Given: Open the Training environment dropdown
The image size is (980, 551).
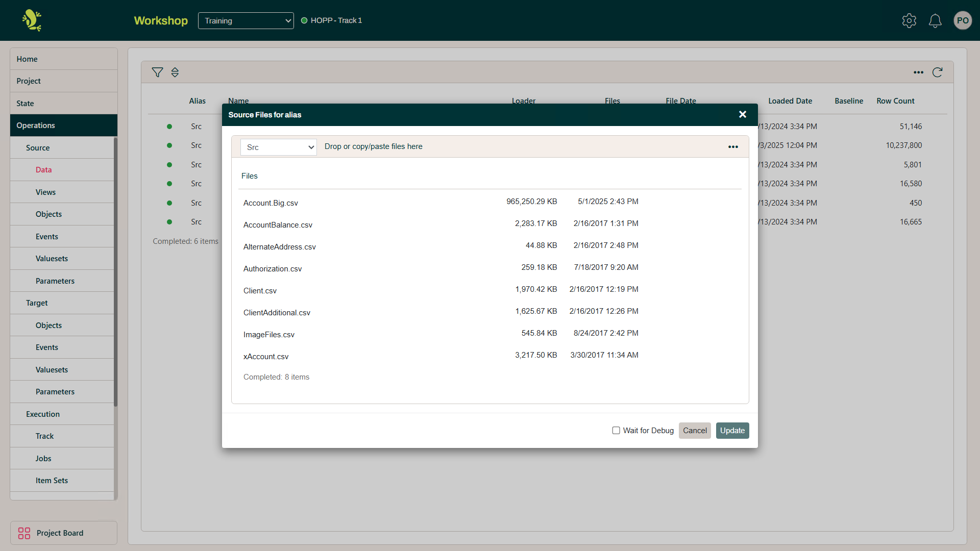Looking at the screenshot, I should [246, 20].
